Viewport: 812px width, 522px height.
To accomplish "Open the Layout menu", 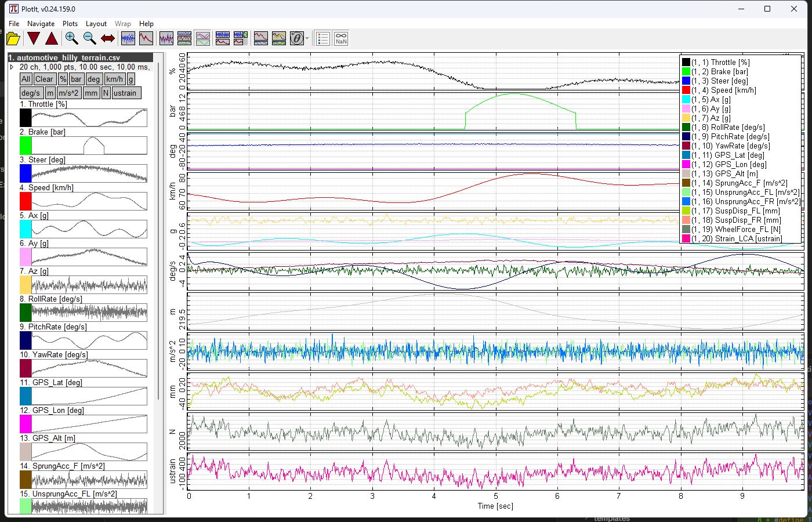I will coord(96,24).
